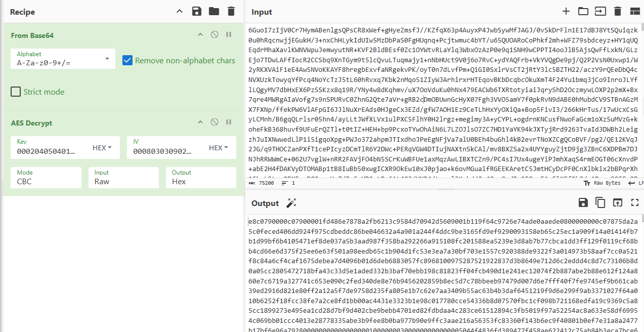The width and height of the screenshot is (644, 332).
Task: Click the From Base64 operation title
Action: 32,35
